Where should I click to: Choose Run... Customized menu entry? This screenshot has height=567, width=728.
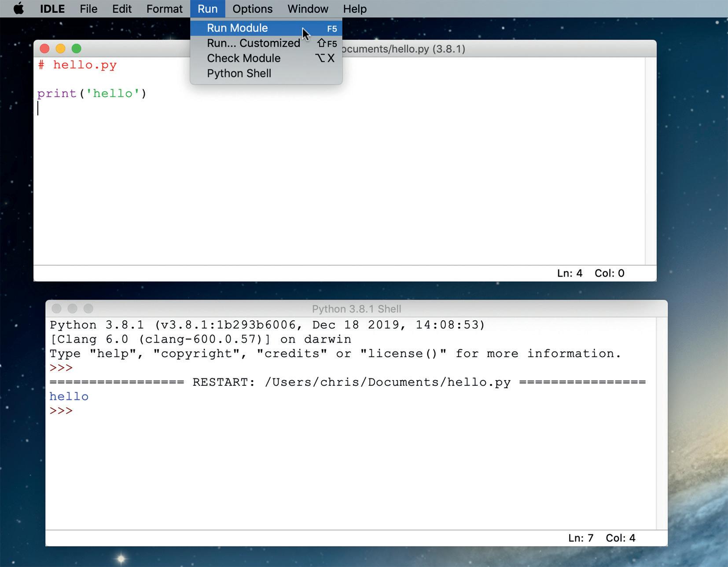[266, 43]
